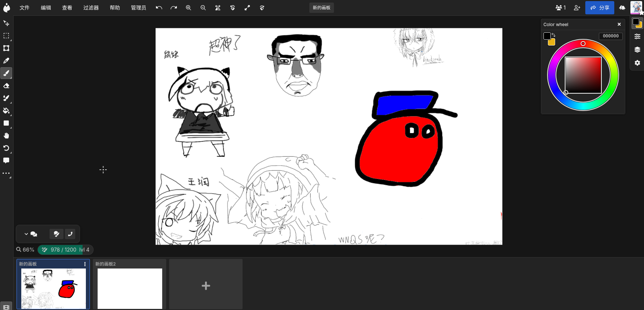This screenshot has height=310, width=644.
Task: Open the 过滤器 menu
Action: [x=91, y=8]
